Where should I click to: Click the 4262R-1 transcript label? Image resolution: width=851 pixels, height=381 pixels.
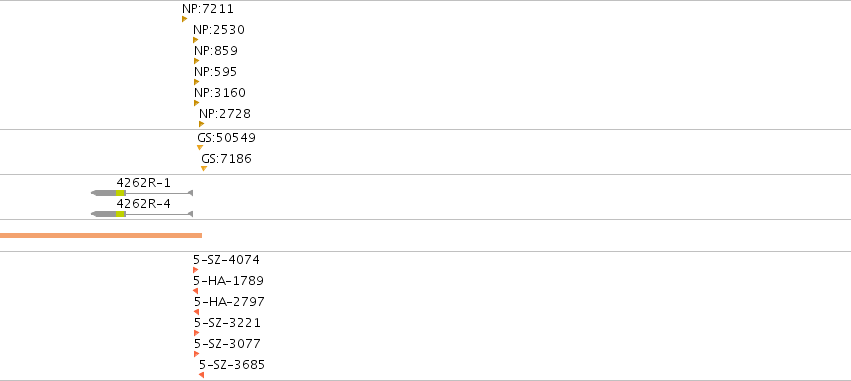[143, 183]
